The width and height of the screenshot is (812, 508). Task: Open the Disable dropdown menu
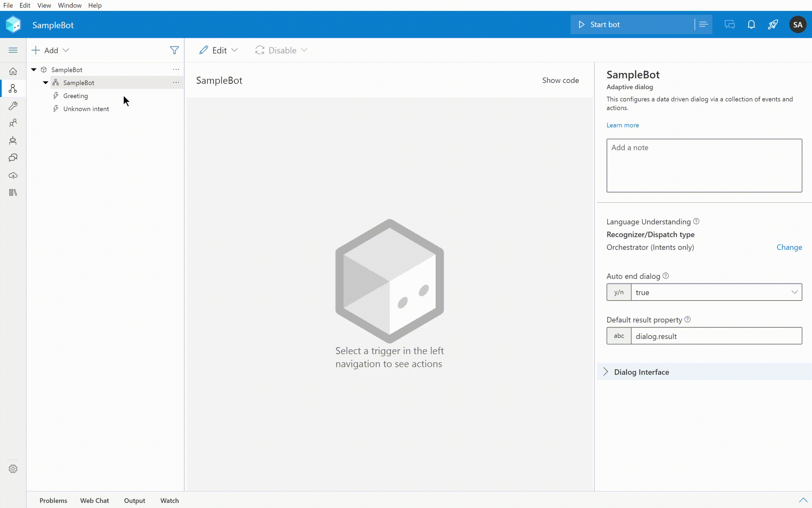point(281,50)
